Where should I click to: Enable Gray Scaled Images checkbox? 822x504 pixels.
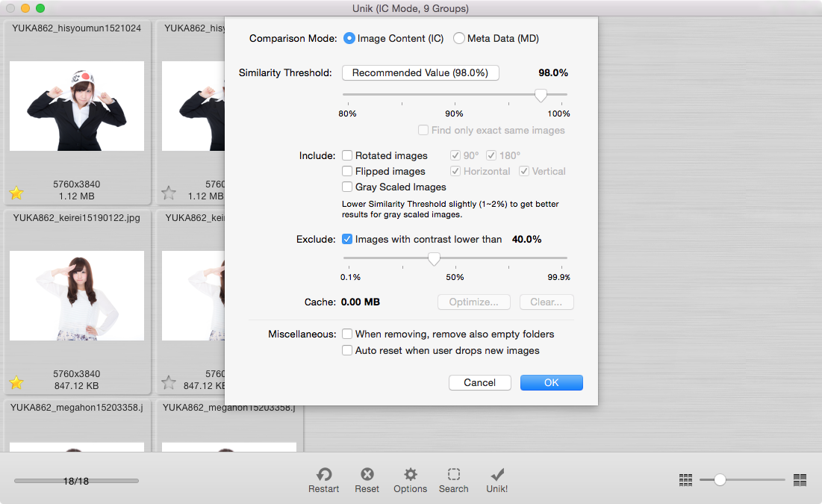pyautogui.click(x=347, y=187)
